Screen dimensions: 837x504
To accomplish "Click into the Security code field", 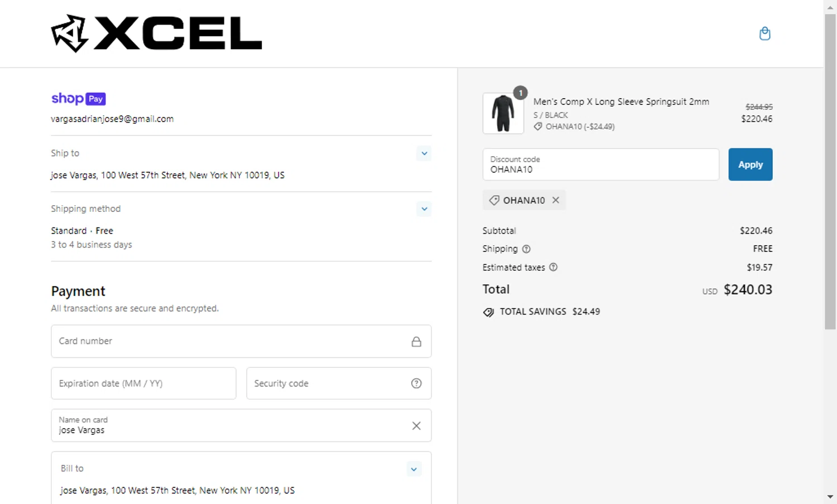I will click(x=329, y=384).
